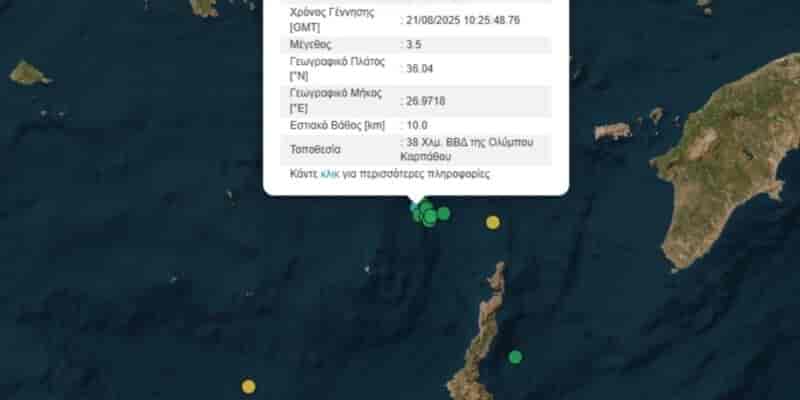Click the rightmost green marker in the cluster
This screenshot has width=800, height=400.
pyautogui.click(x=444, y=213)
